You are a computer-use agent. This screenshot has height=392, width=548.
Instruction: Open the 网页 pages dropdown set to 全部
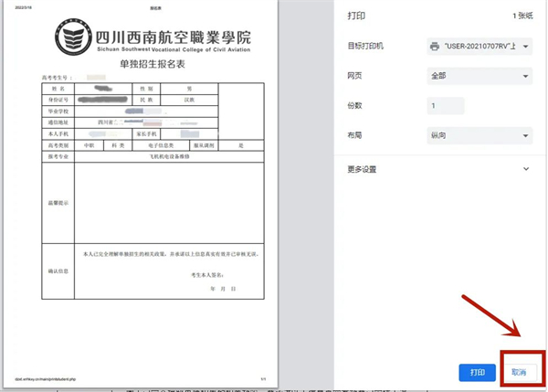click(x=479, y=76)
